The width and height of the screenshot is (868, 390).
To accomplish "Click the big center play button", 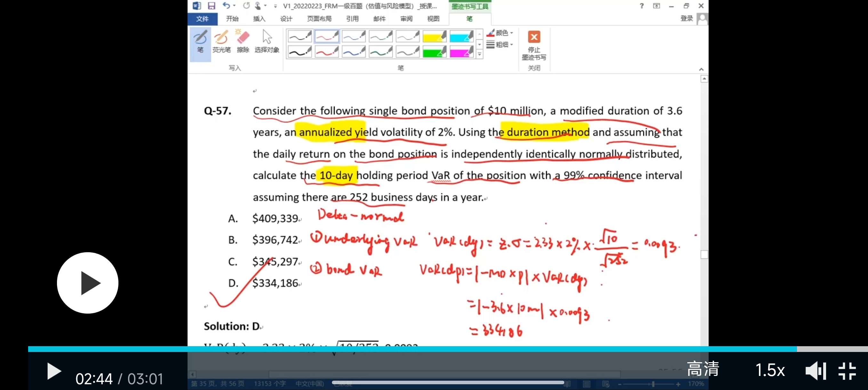I will (88, 283).
